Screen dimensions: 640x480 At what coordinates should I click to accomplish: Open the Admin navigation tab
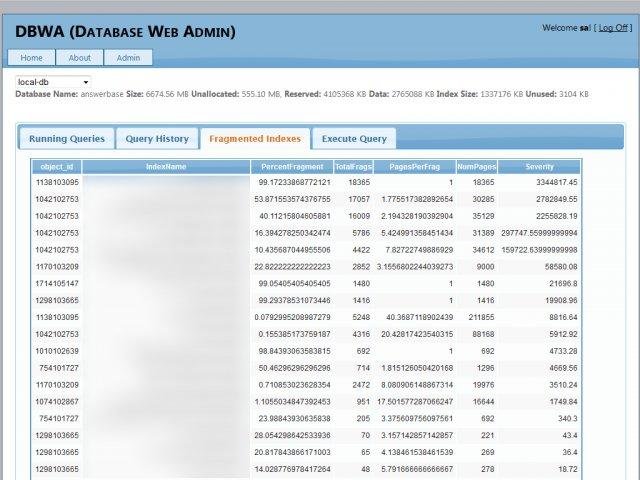click(x=128, y=57)
